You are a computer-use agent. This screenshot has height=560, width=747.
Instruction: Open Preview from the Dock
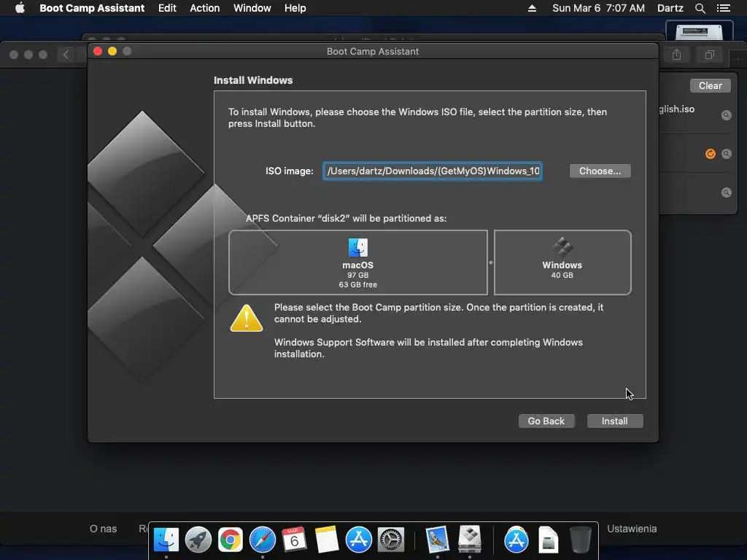[x=437, y=540]
